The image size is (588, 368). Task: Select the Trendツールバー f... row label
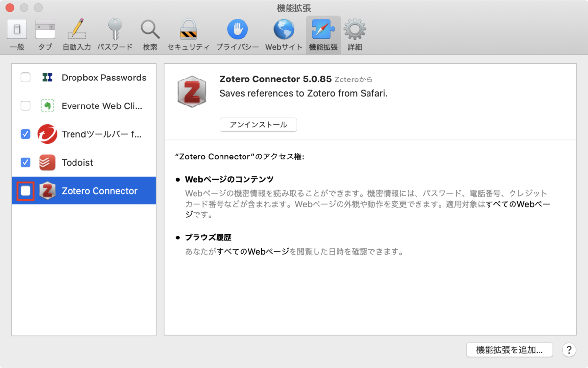click(x=101, y=134)
